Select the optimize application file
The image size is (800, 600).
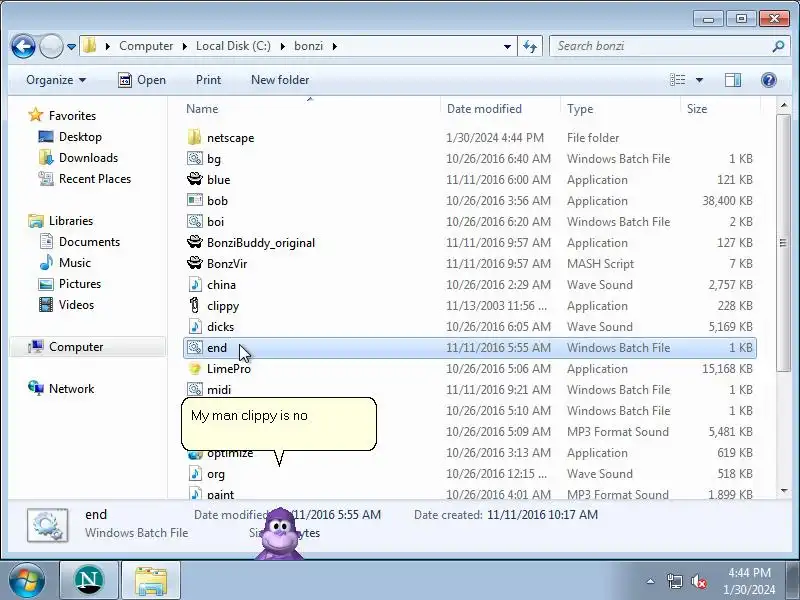coord(469,453)
